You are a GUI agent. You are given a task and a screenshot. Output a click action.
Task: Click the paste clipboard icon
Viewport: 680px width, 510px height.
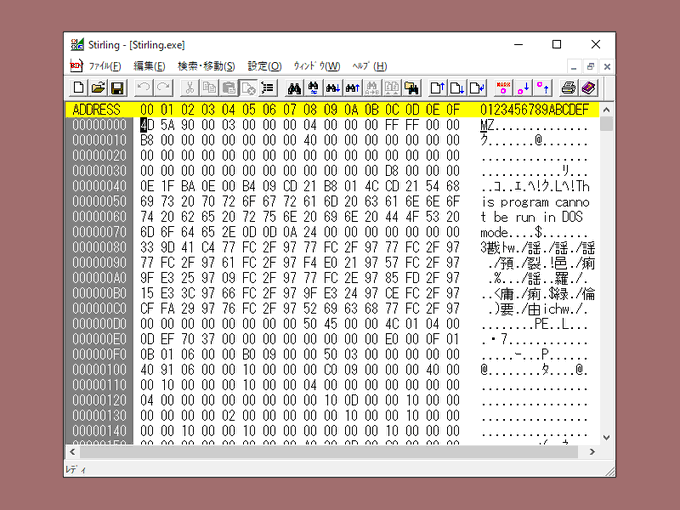(229, 88)
